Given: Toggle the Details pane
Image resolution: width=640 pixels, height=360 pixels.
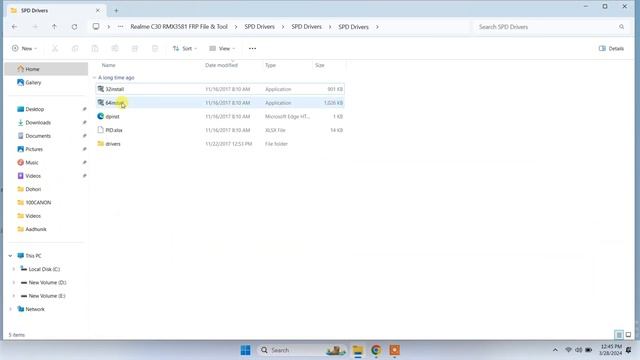Looking at the screenshot, I should [611, 49].
